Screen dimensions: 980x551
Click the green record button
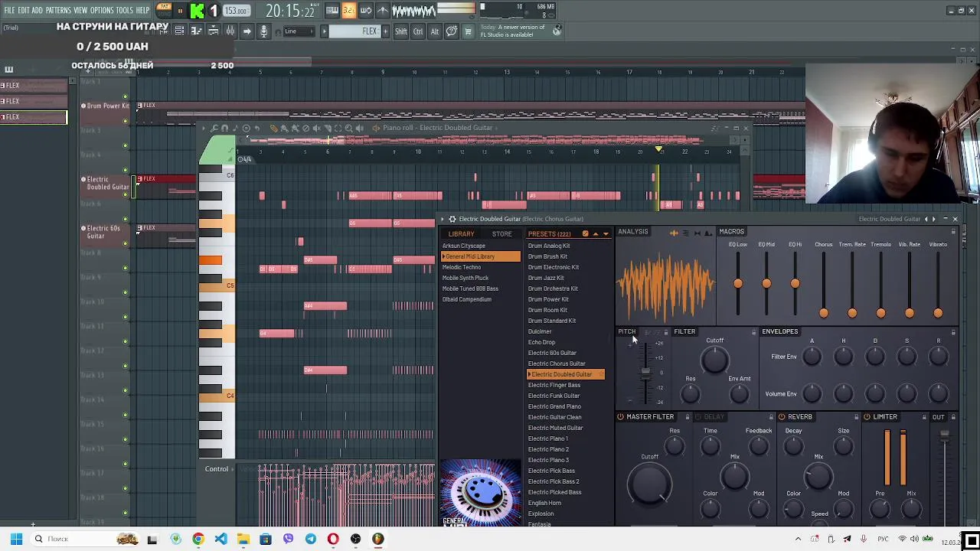pos(197,11)
